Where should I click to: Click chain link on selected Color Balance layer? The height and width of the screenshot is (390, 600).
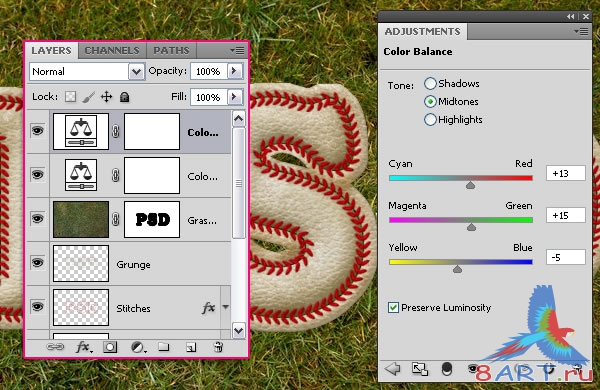point(116,131)
